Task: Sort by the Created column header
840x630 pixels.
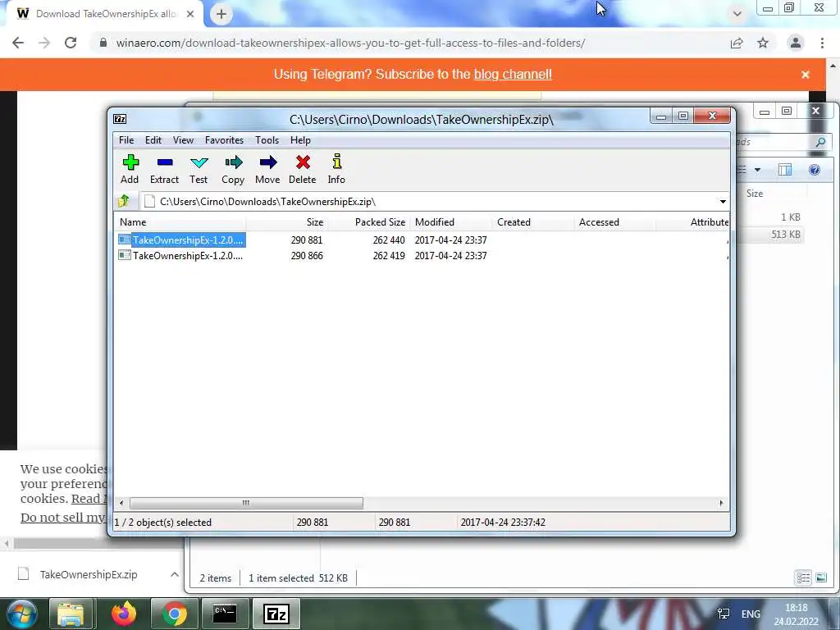Action: point(532,221)
